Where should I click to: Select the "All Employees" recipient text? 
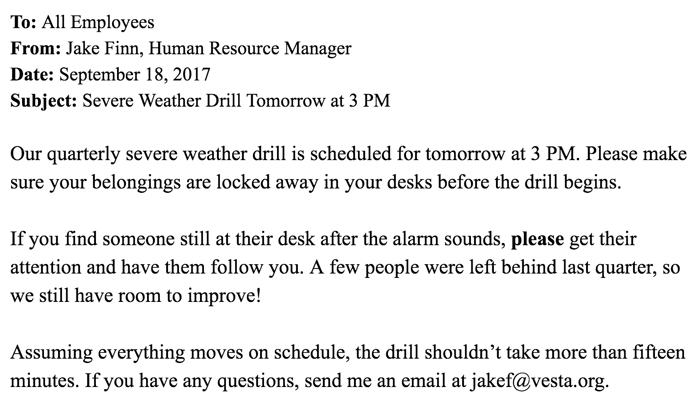(98, 21)
